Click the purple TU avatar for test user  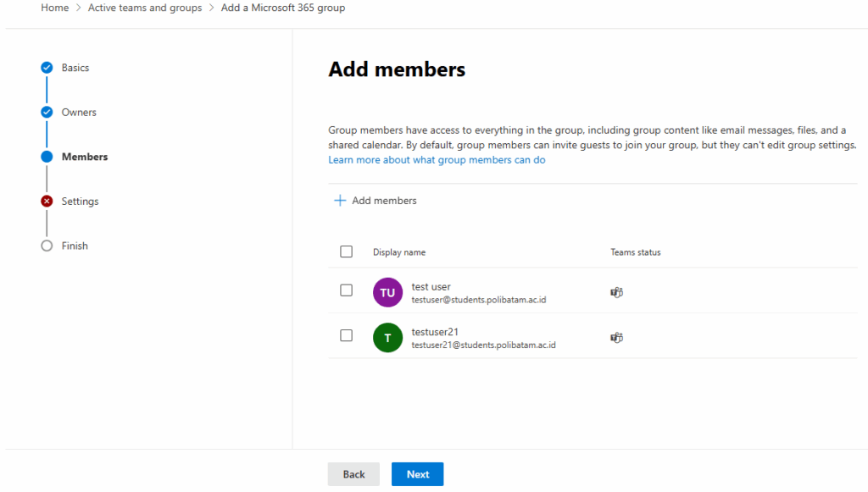coord(387,293)
